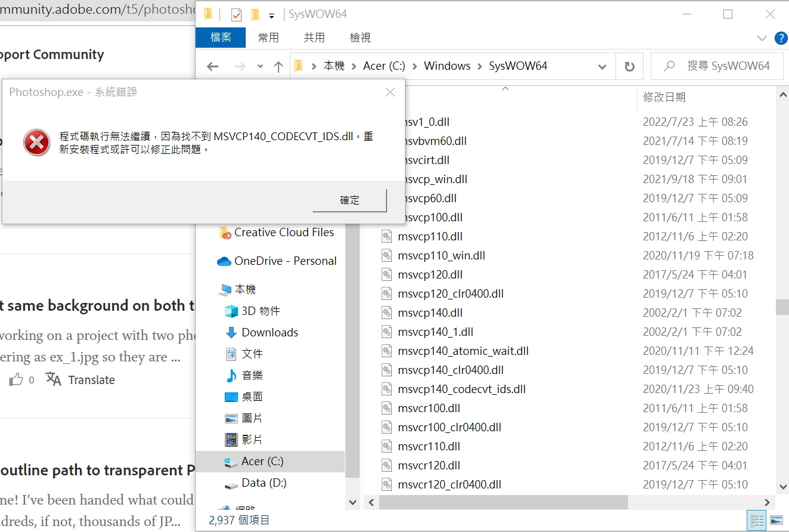Select the msvcp140_codecvt_ids.dll file
This screenshot has width=789, height=532.
click(x=462, y=389)
